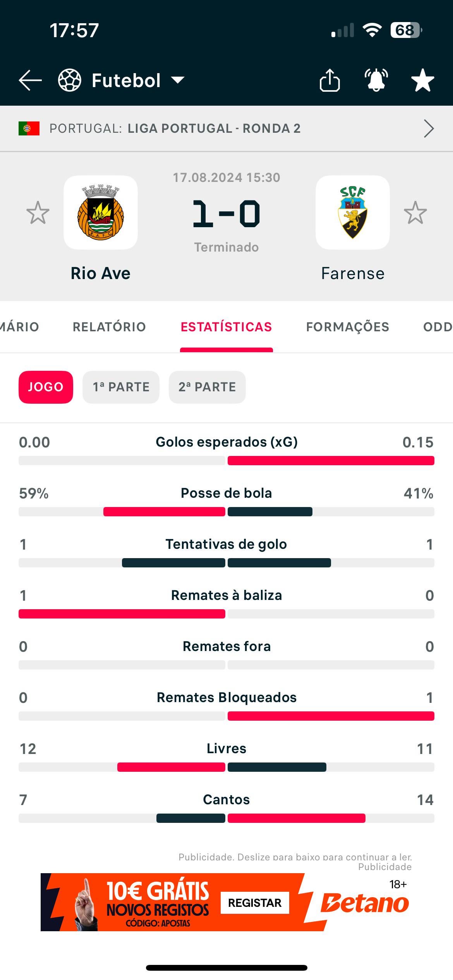Tap the notification bell icon

[x=376, y=81]
